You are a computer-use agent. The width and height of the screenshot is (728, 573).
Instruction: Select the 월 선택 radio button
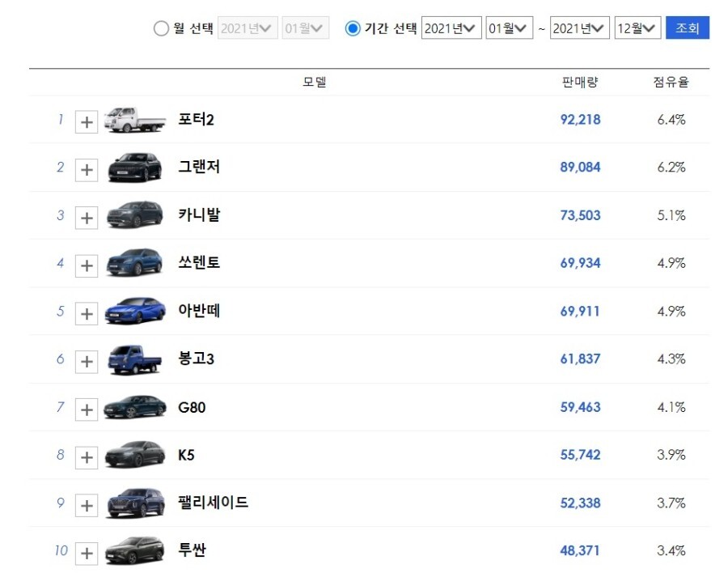click(161, 28)
